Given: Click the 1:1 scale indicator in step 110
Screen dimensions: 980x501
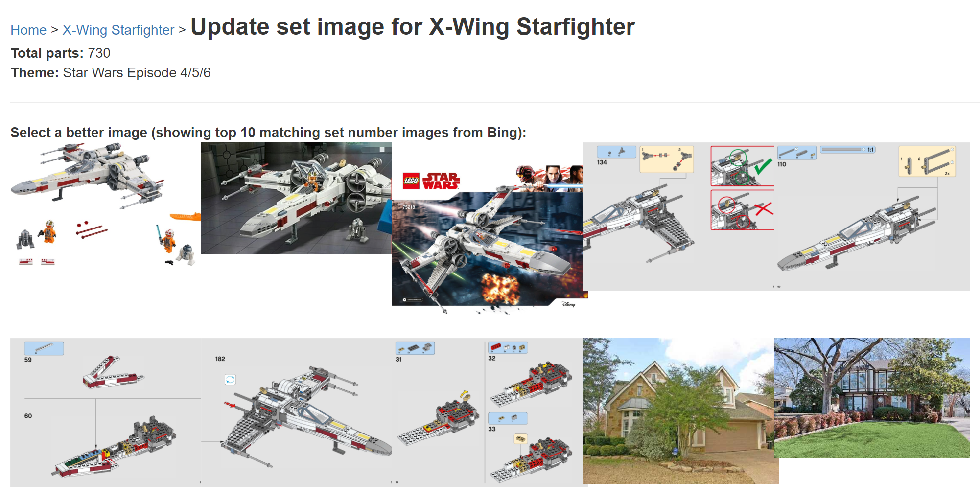Looking at the screenshot, I should pyautogui.click(x=870, y=150).
